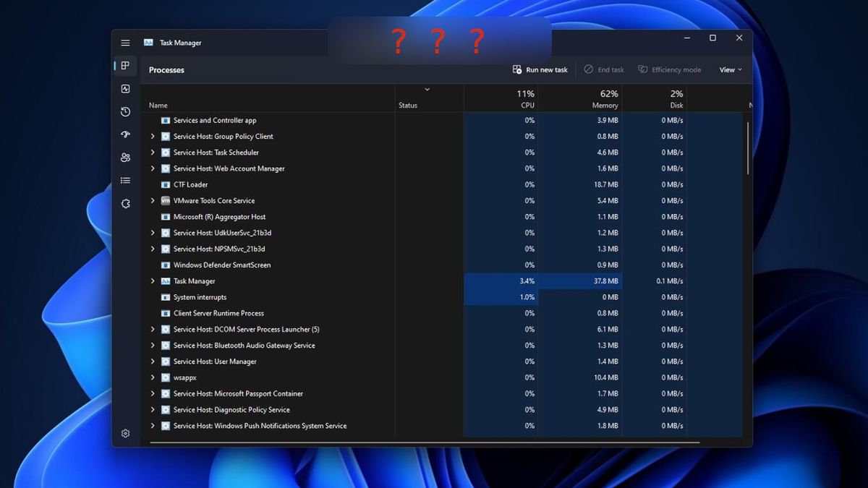Click the 37.8 MB memory value

point(605,281)
